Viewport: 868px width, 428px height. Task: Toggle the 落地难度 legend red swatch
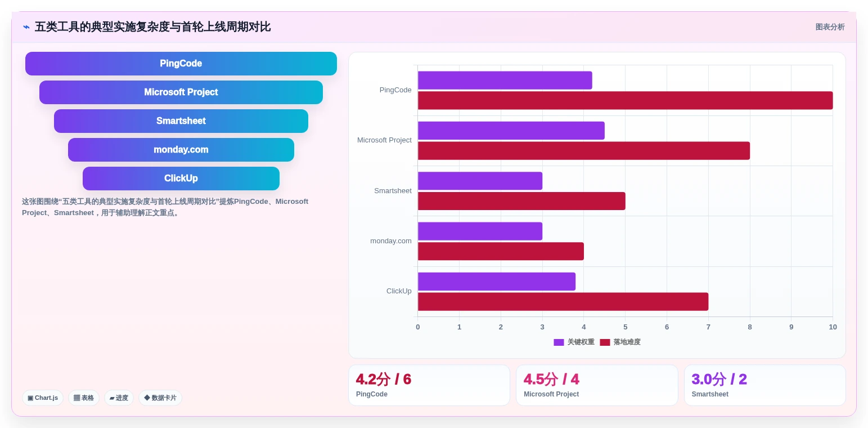(x=605, y=342)
